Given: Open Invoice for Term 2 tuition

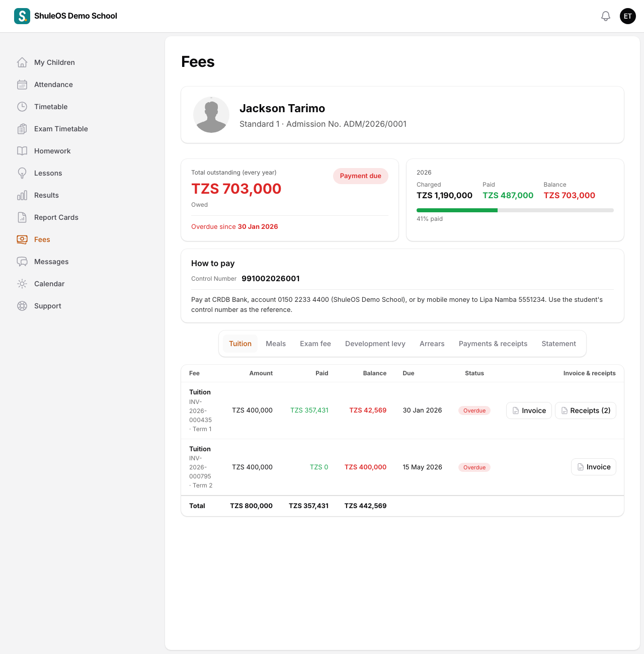Looking at the screenshot, I should coord(594,467).
